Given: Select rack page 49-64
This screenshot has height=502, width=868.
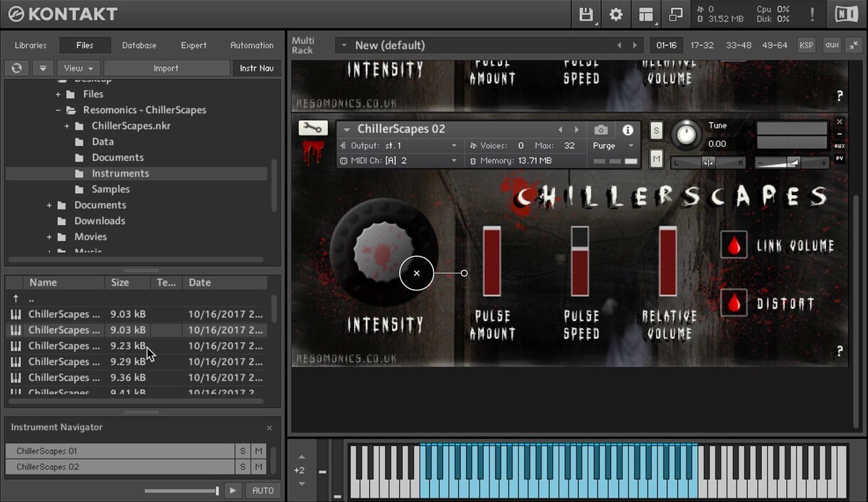Looking at the screenshot, I should (x=775, y=45).
